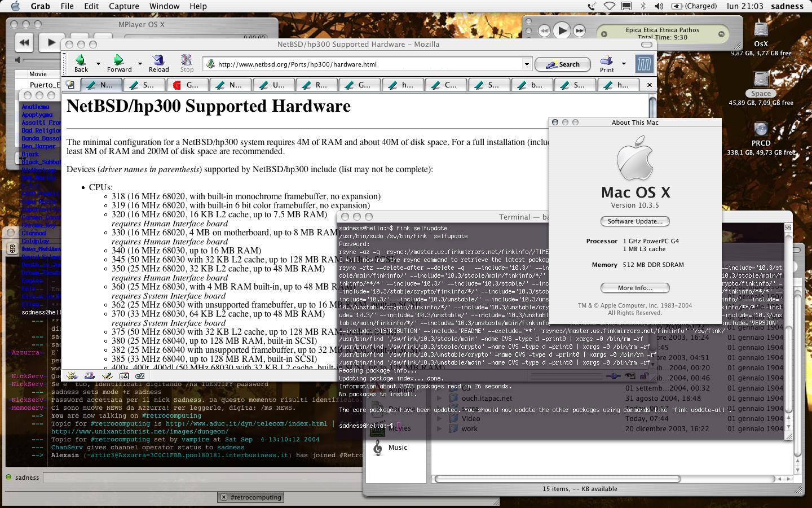Open the Back button history dropdown
The image size is (812, 508).
(x=98, y=64)
